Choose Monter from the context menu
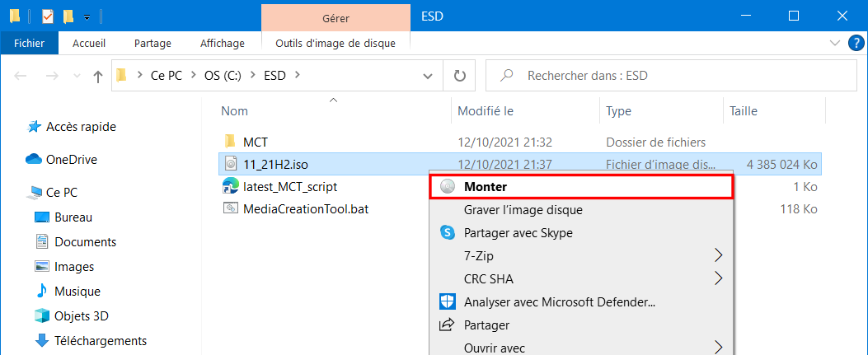This screenshot has width=868, height=355. point(581,187)
